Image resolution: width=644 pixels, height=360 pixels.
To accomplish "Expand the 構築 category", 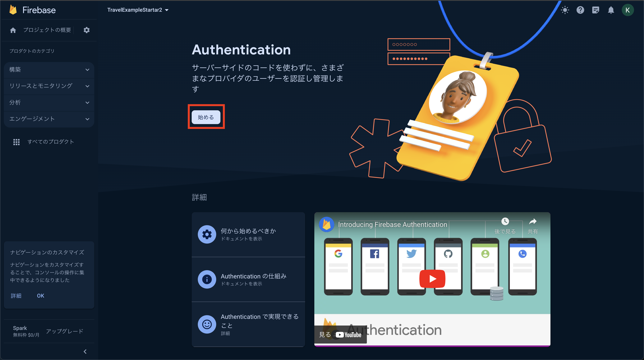I will pyautogui.click(x=49, y=70).
